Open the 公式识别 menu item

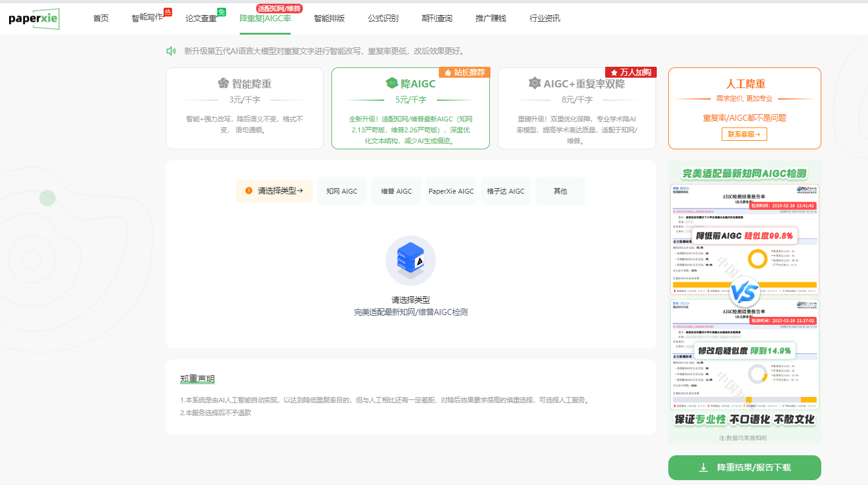coord(383,18)
